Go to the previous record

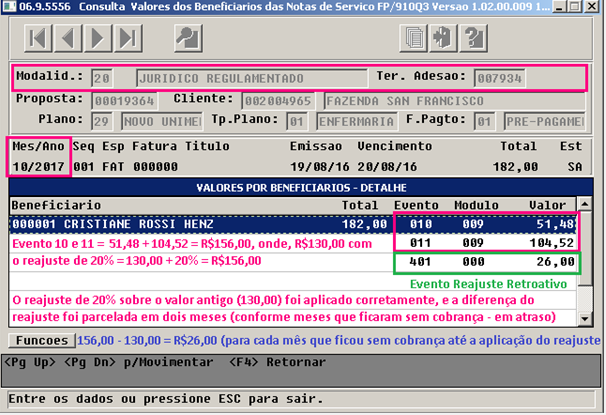click(68, 38)
